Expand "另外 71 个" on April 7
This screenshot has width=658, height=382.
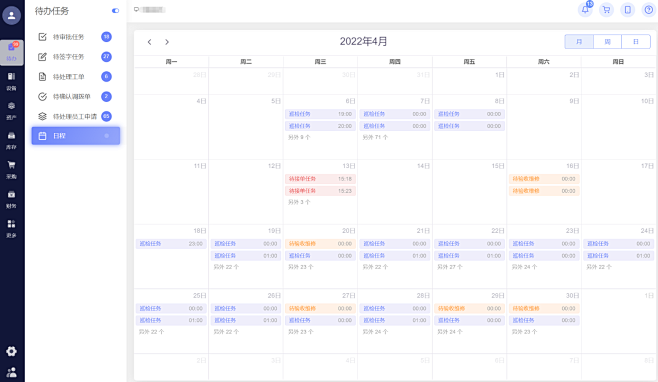[375, 137]
